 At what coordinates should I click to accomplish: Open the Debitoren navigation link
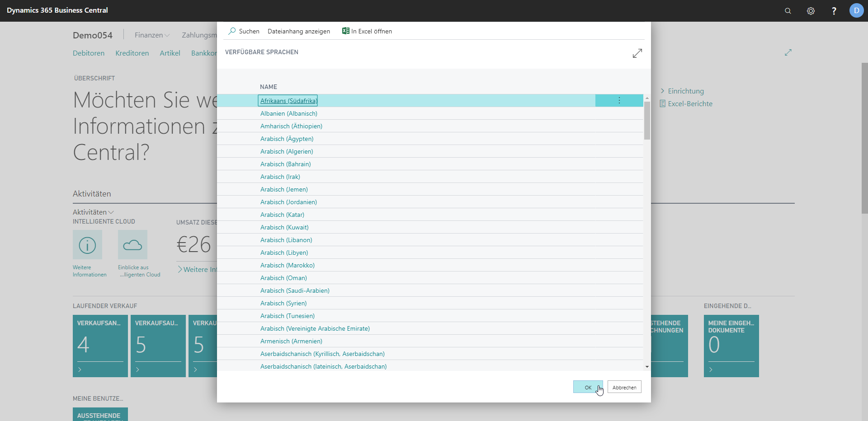[89, 53]
